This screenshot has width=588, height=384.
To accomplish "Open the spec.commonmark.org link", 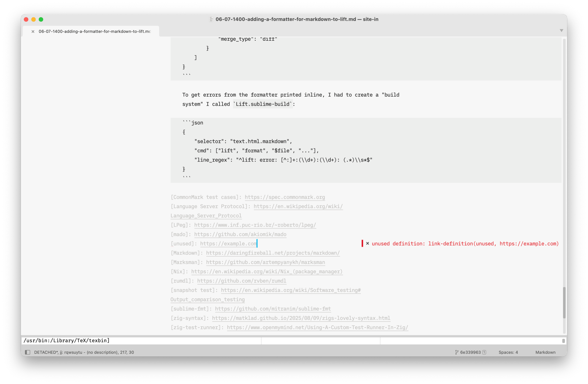I will [285, 197].
